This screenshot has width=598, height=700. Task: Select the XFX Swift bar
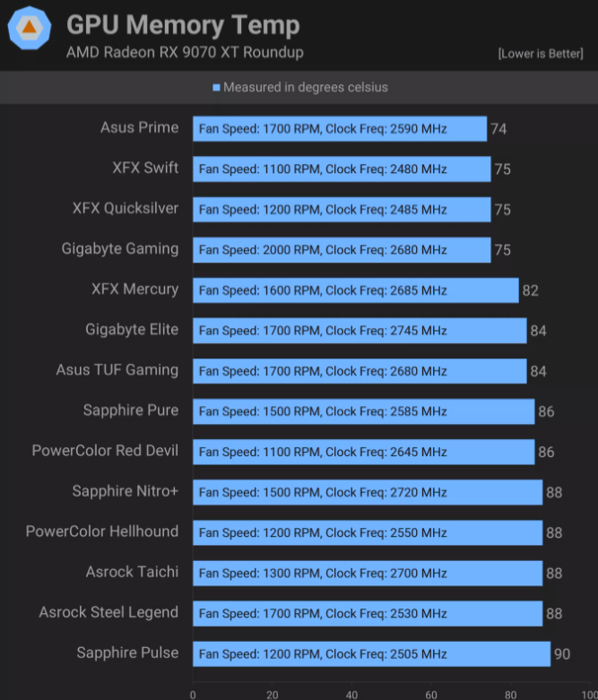[x=341, y=169]
